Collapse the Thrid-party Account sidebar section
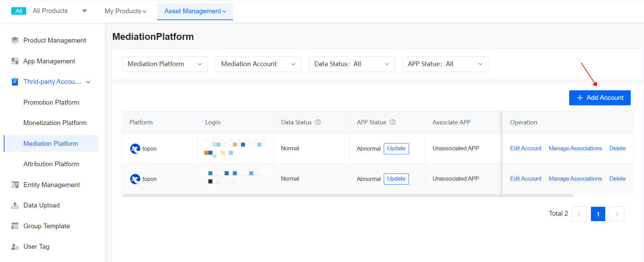 (x=88, y=82)
